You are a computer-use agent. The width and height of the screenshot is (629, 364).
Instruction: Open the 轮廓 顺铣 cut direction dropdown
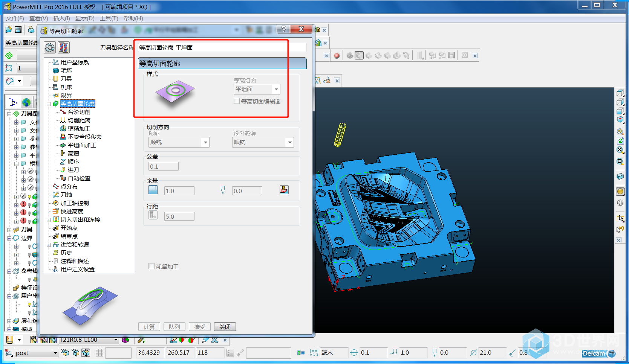pyautogui.click(x=205, y=142)
